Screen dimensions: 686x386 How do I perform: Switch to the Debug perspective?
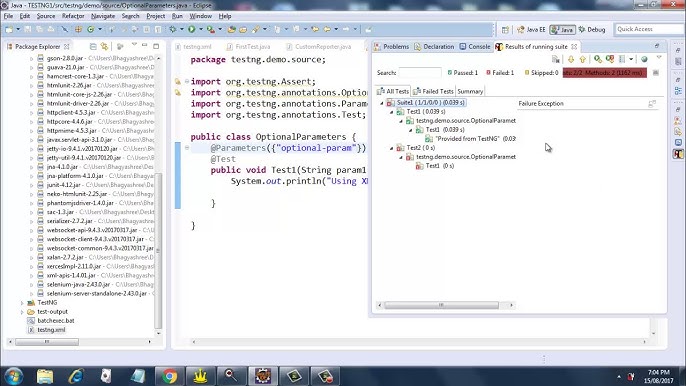592,29
